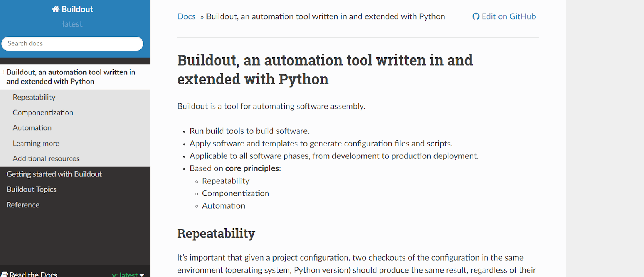Click the main page title heading
The width and height of the screenshot is (644, 277).
click(x=324, y=70)
